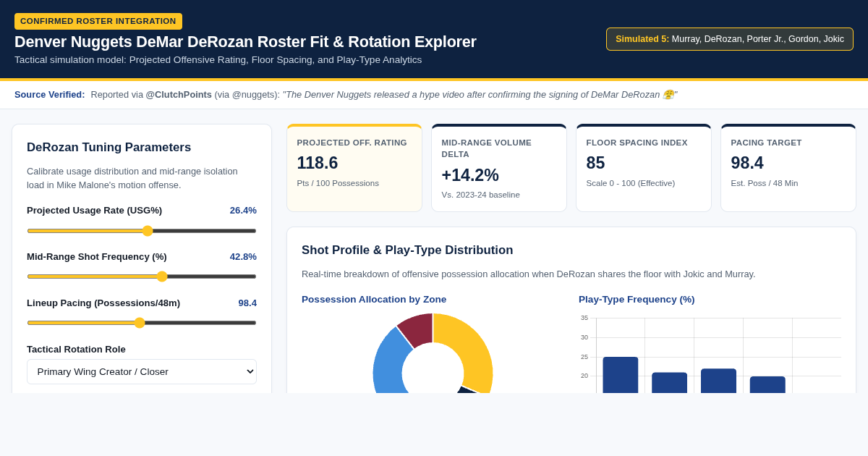Click the Simulated 5 lineup badge
The height and width of the screenshot is (456, 868).
(x=730, y=39)
